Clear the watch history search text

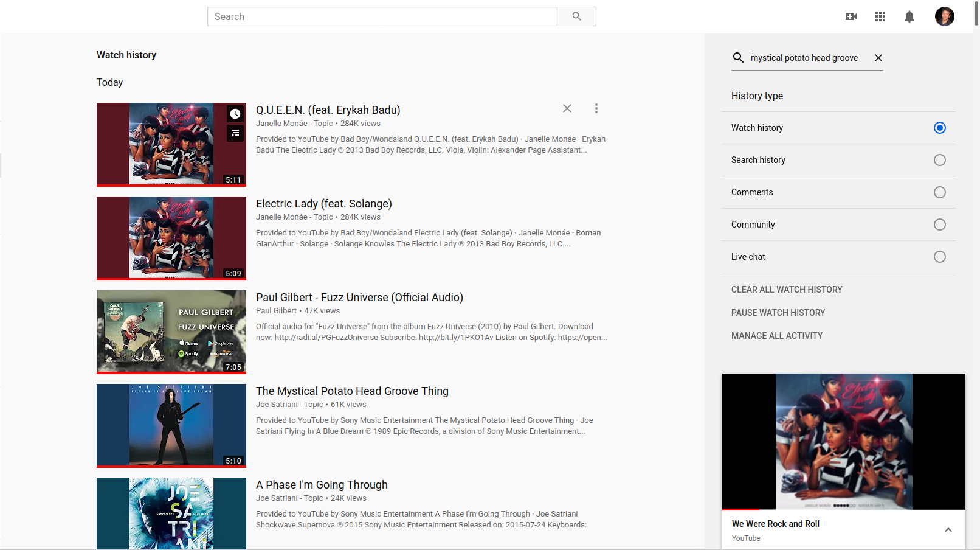(878, 58)
